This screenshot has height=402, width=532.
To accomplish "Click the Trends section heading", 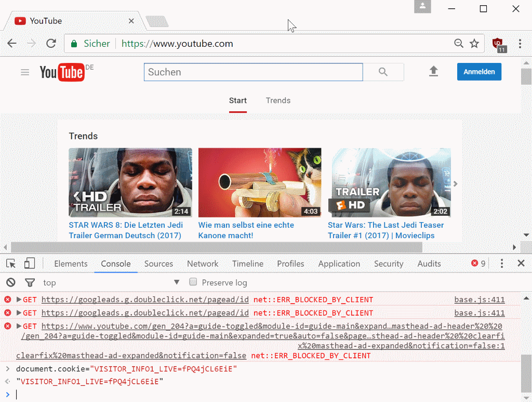I will [83, 136].
